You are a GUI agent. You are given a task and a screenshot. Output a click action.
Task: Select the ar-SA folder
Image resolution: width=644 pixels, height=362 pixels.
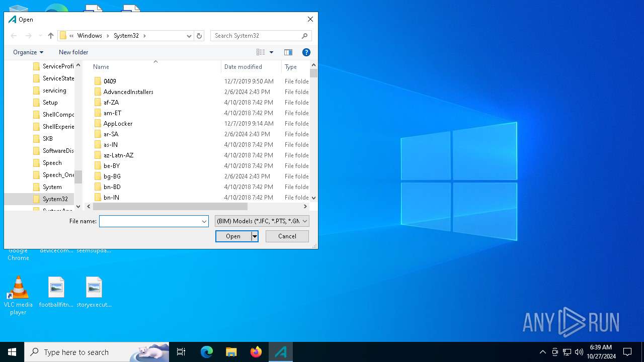coord(111,134)
